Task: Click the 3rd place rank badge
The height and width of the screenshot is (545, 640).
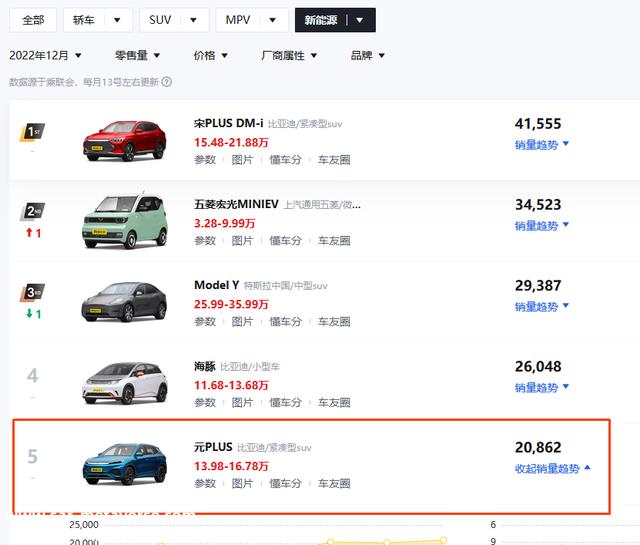Action: [x=33, y=293]
